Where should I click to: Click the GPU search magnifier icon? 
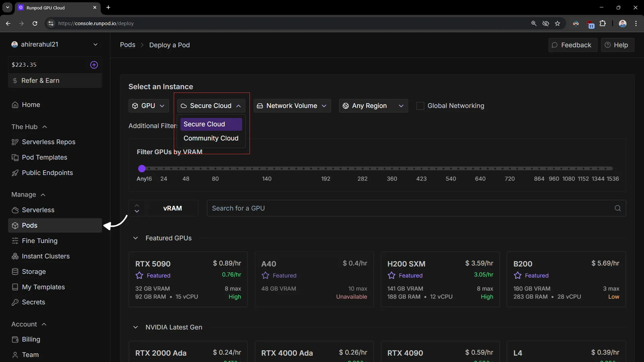(x=618, y=208)
